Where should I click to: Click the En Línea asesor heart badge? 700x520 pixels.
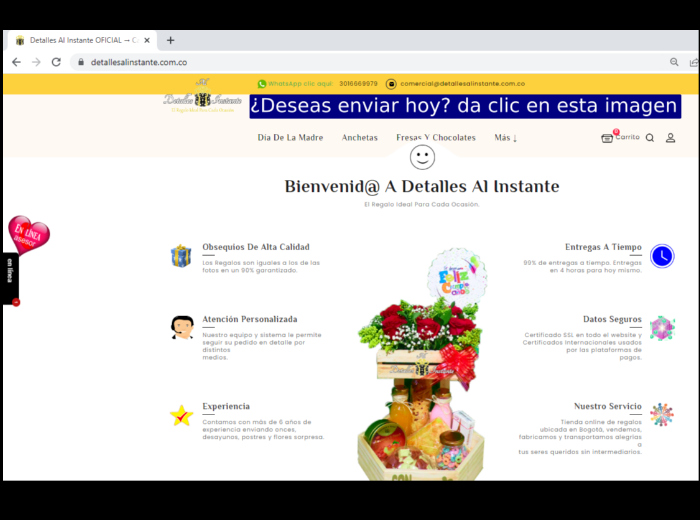click(29, 235)
